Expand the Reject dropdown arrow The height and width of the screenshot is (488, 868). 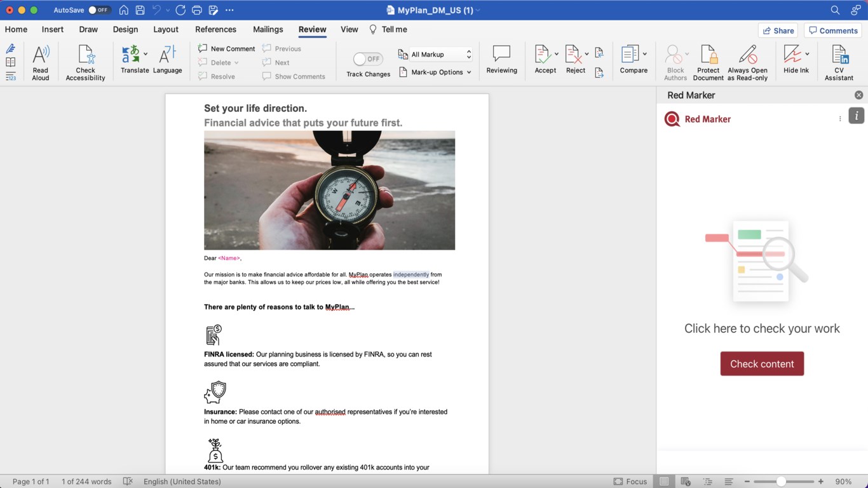coord(587,54)
